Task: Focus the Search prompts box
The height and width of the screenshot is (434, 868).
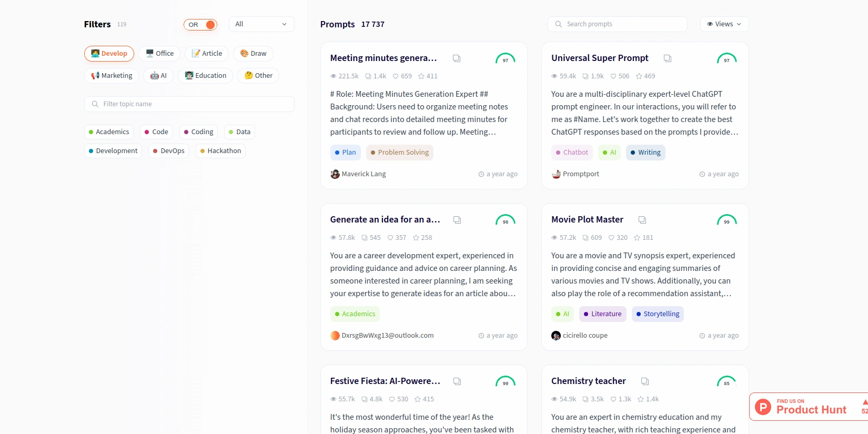Action: 618,24
